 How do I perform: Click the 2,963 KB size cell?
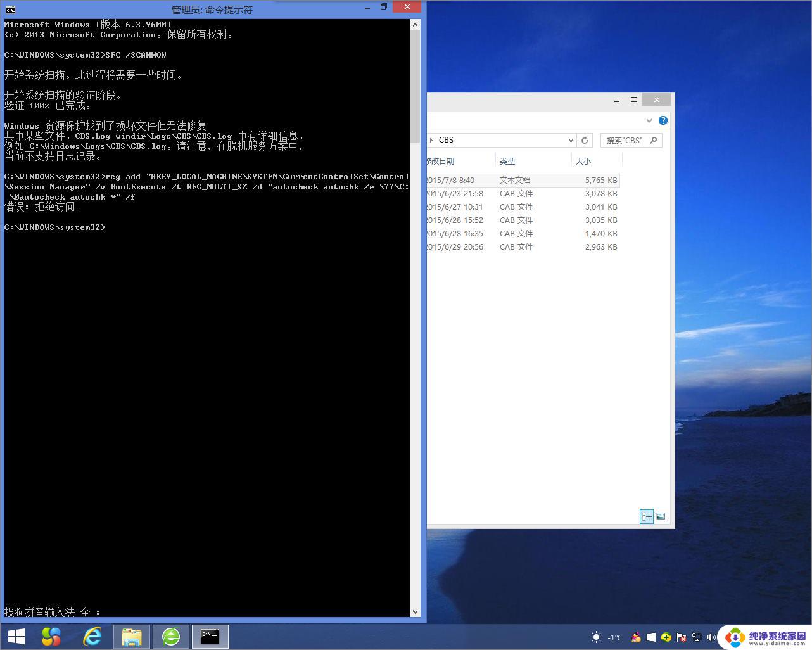[x=600, y=247]
